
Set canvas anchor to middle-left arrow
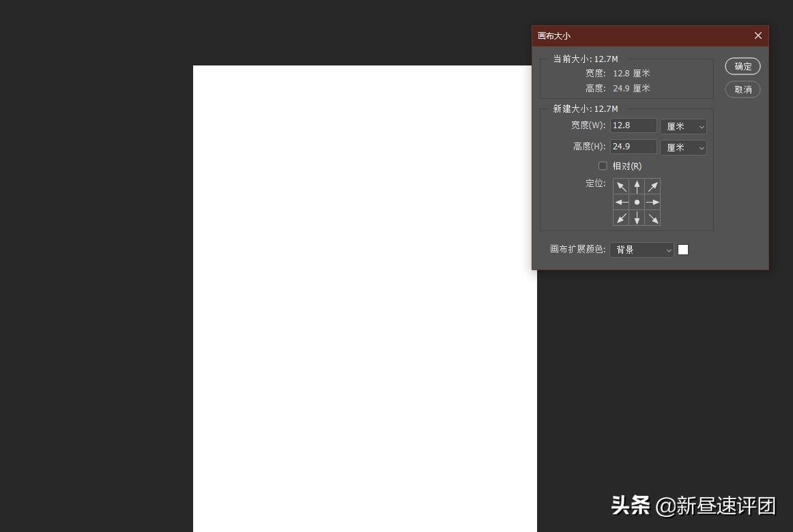pyautogui.click(x=621, y=202)
